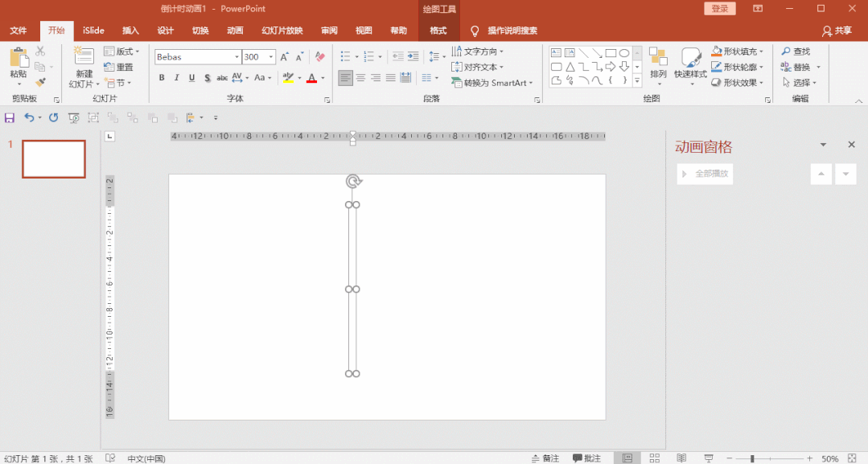Image resolution: width=868 pixels, height=464 pixels.
Task: Justify text alignment
Action: coord(391,77)
